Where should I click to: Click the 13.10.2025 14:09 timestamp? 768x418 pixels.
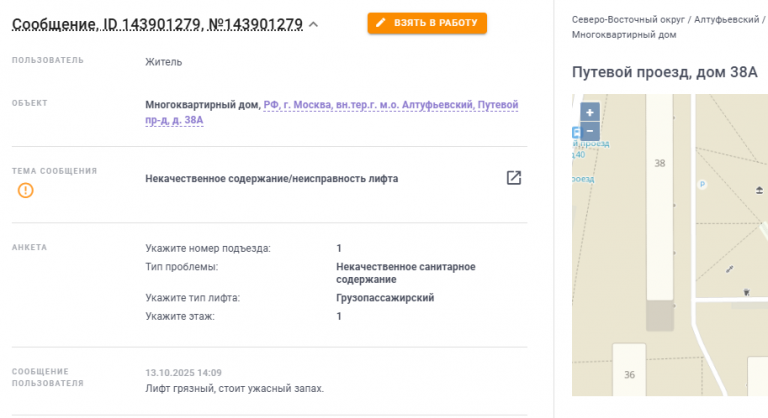(x=183, y=373)
